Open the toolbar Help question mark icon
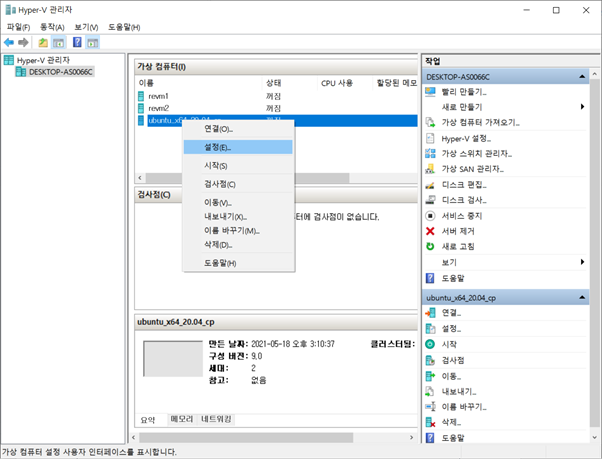This screenshot has width=602, height=459. click(77, 42)
